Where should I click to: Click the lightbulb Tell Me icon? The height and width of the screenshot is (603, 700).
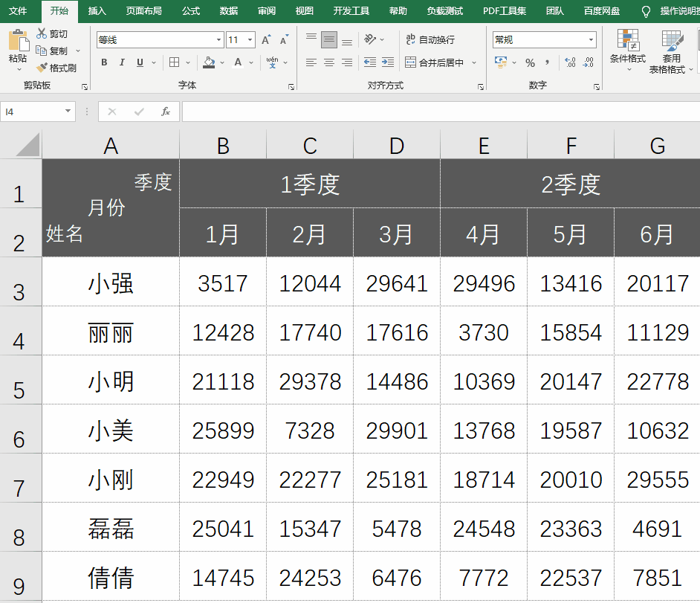point(646,12)
